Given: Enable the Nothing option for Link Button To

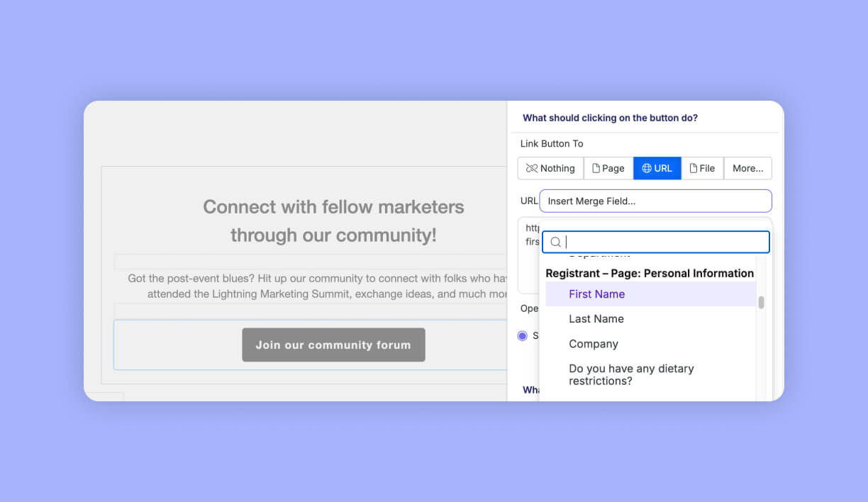Looking at the screenshot, I should (550, 168).
